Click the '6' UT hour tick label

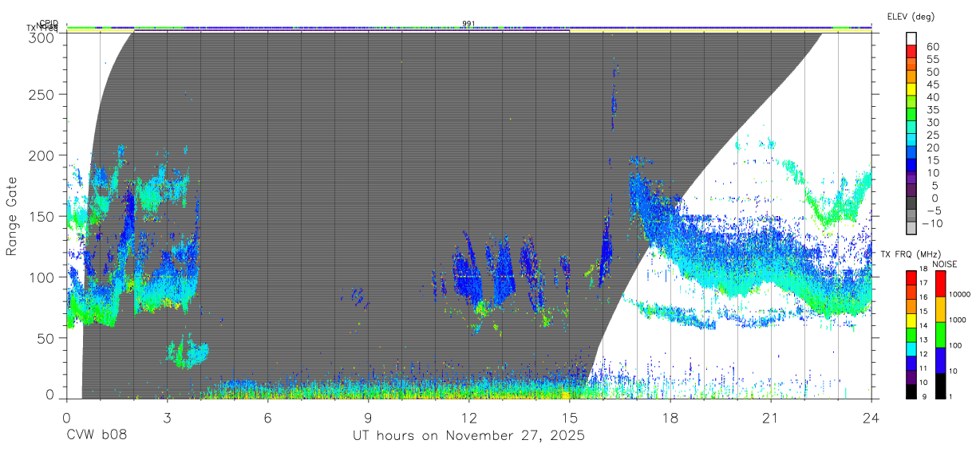tap(267, 417)
